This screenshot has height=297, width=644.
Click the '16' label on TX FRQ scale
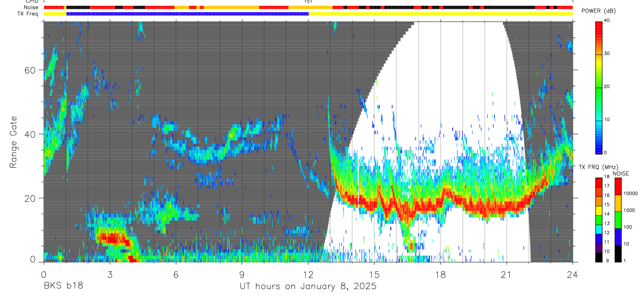tap(607, 195)
